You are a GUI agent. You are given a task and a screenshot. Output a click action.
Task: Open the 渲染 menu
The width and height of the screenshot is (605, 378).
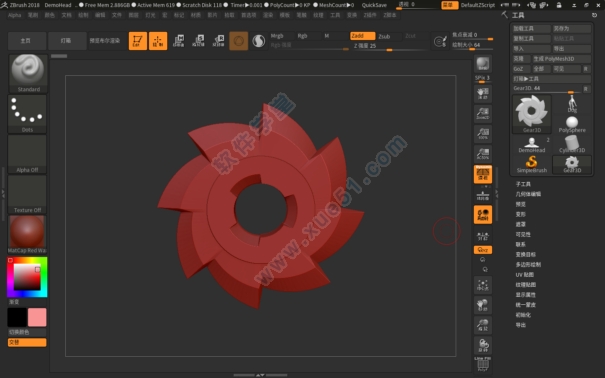(x=268, y=15)
